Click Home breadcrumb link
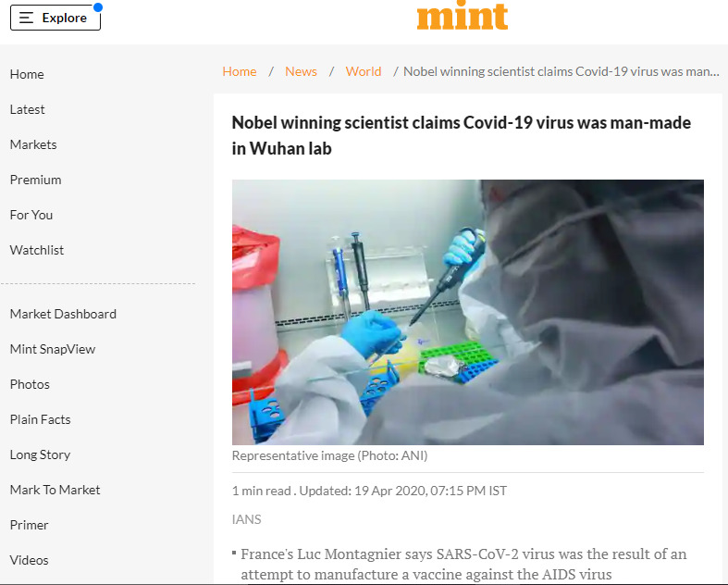728x585 pixels. 240,71
